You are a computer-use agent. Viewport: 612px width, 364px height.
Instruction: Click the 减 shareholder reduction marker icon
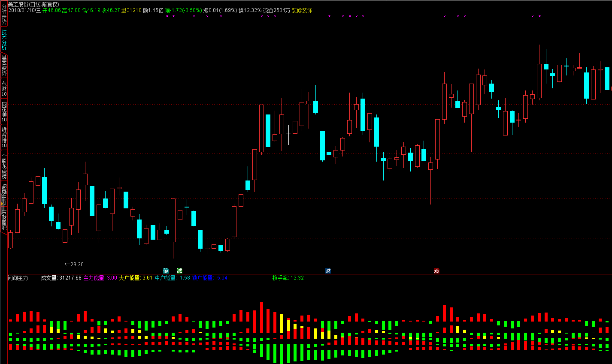pos(179,271)
